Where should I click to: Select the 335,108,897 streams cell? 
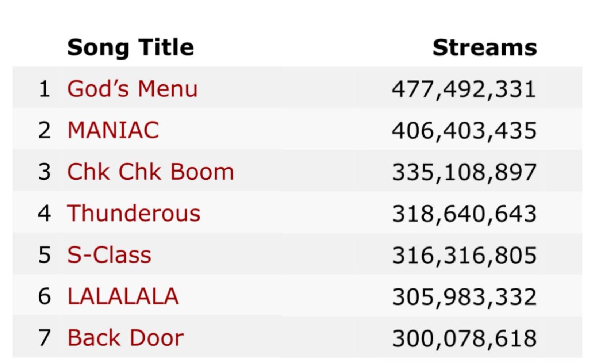464,172
